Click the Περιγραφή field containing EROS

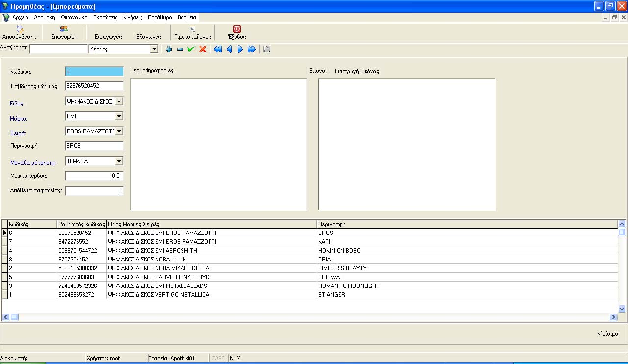94,146
